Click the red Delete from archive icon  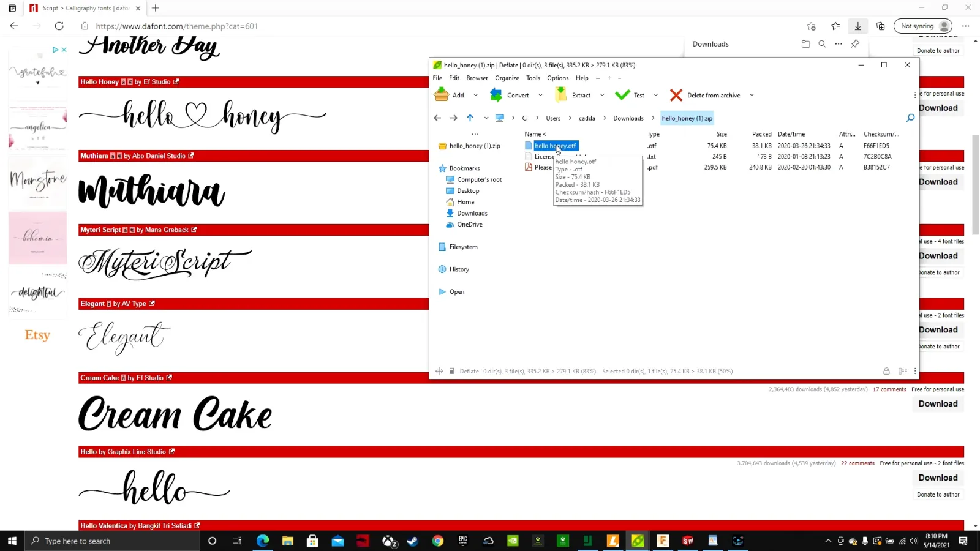pyautogui.click(x=676, y=95)
